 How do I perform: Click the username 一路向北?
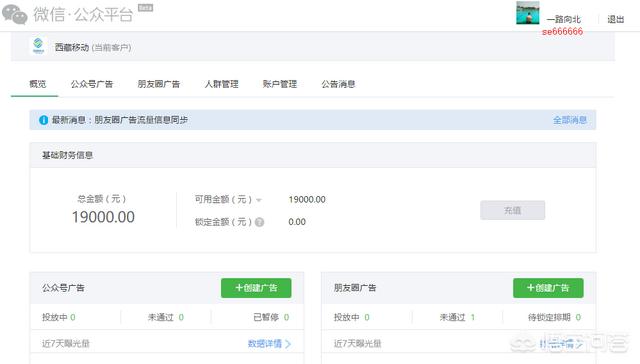[x=564, y=19]
